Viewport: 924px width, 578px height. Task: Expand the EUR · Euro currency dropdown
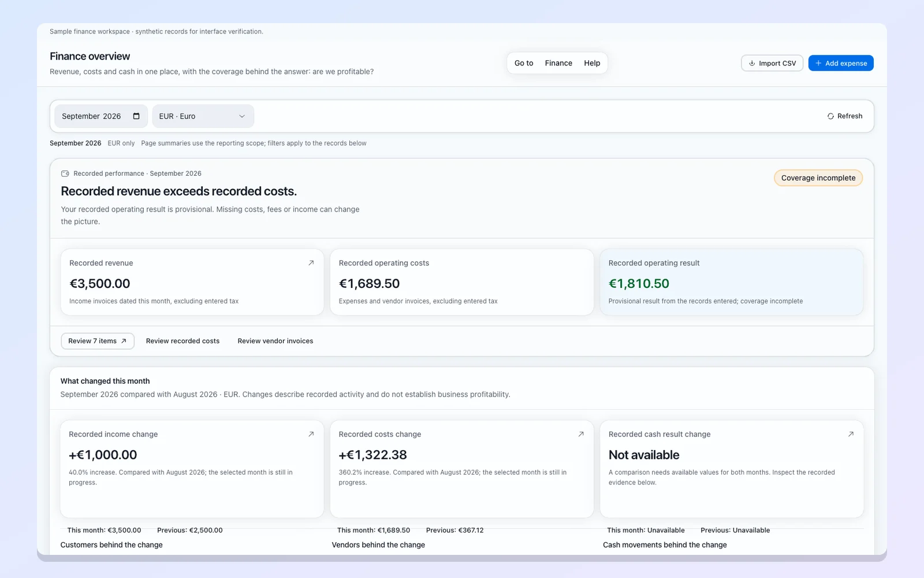(203, 116)
